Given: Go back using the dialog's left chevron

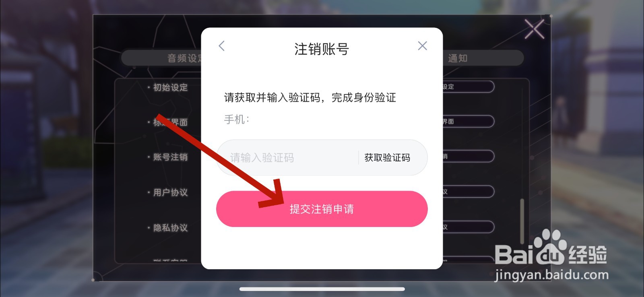Looking at the screenshot, I should pyautogui.click(x=221, y=46).
